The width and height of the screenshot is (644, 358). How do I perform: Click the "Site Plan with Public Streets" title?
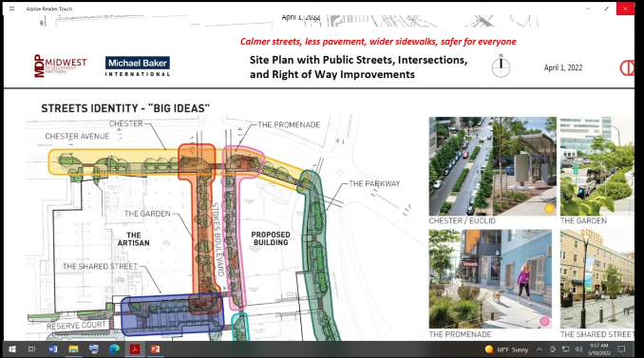(358, 66)
